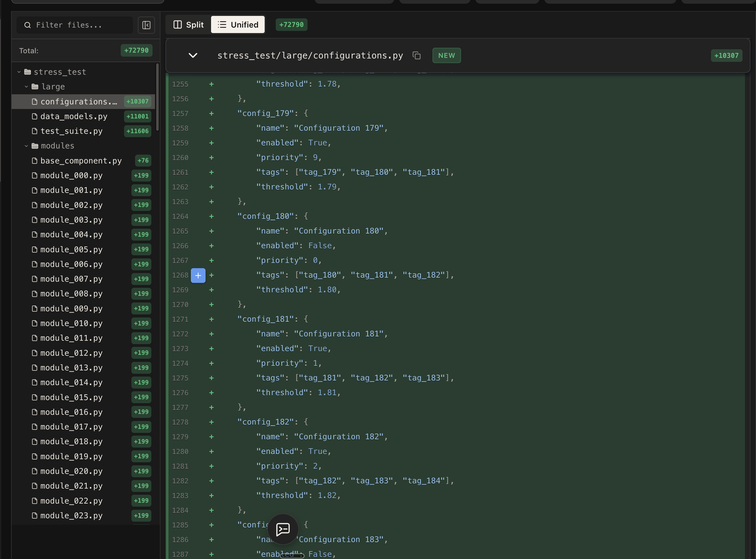The width and height of the screenshot is (756, 559).
Task: Switch to Unified diff view
Action: tap(238, 24)
